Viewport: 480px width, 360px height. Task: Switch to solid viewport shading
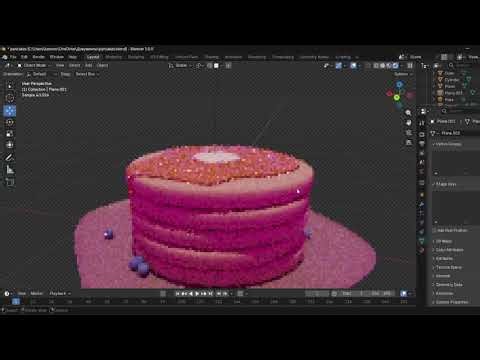[383, 66]
